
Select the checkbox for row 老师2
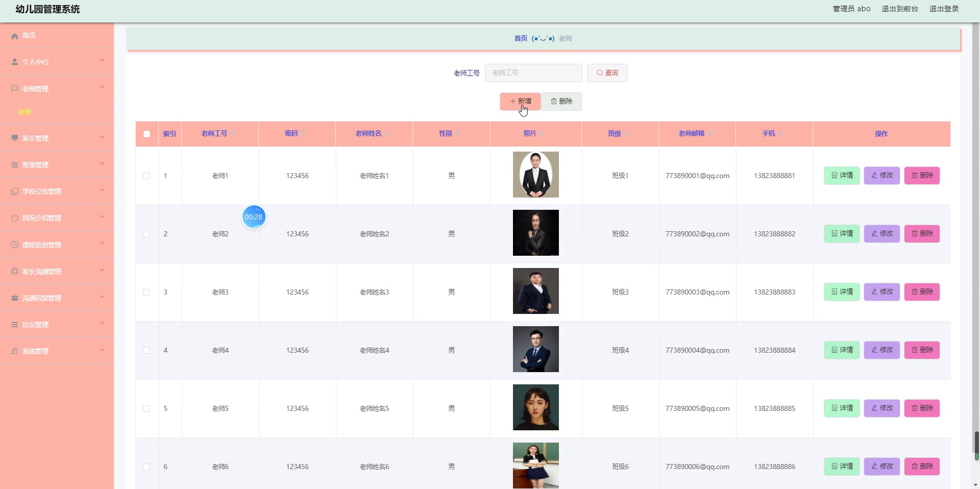coord(146,234)
